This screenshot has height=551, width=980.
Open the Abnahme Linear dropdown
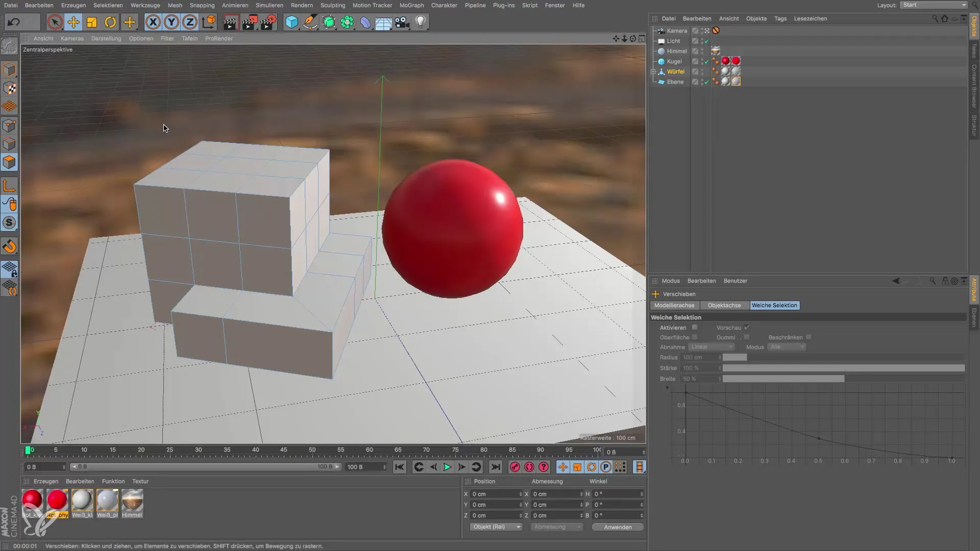[711, 347]
